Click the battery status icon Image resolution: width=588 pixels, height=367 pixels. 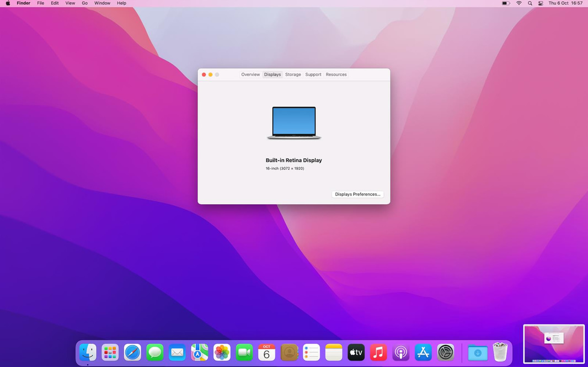[506, 3]
